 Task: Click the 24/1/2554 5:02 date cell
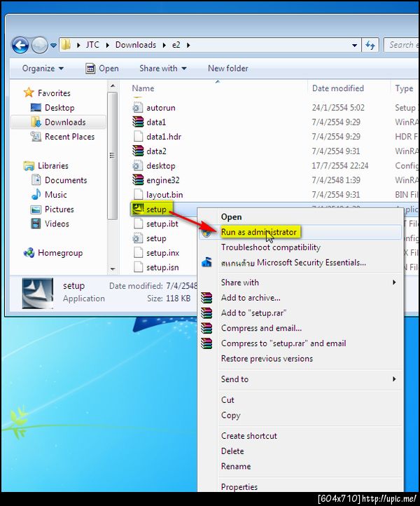(338, 108)
